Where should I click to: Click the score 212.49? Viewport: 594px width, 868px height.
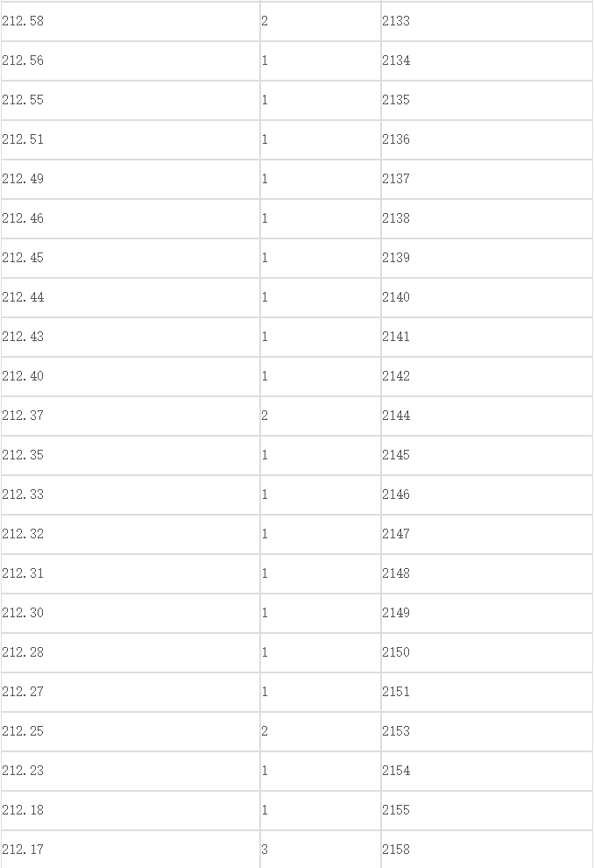[23, 179]
